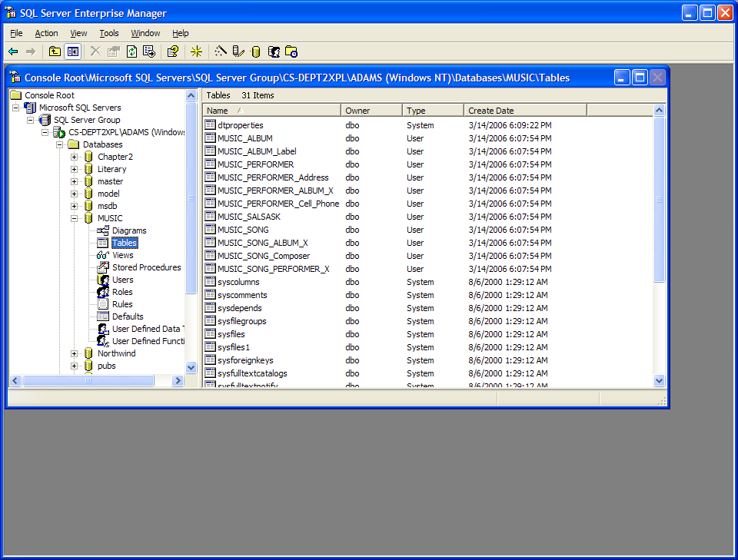The height and width of the screenshot is (560, 738).
Task: Click table list scrollbar up arrow
Action: 659,111
